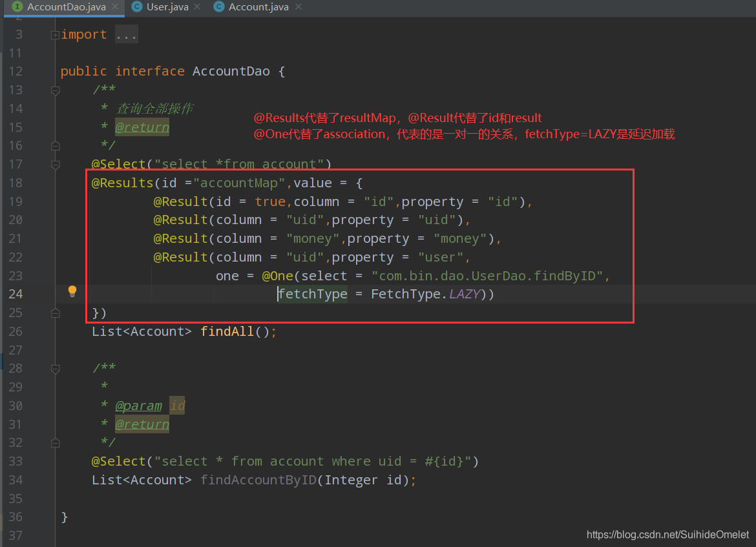The width and height of the screenshot is (756, 547).
Task: Click the "user" property string on line 22
Action: coord(441,258)
